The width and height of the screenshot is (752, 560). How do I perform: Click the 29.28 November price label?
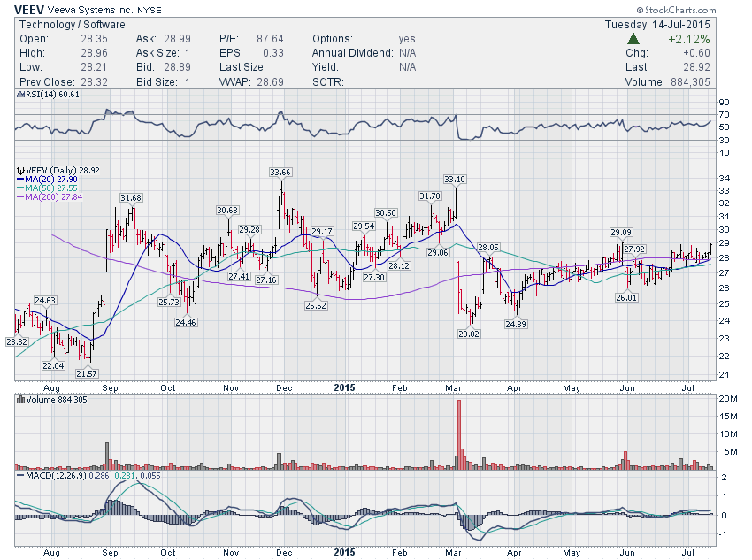click(249, 230)
